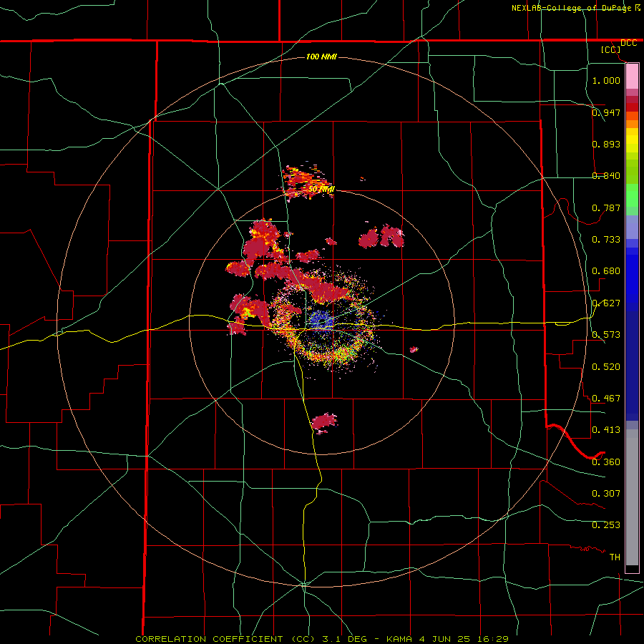Click the gray color band on the legend

coord(632,497)
